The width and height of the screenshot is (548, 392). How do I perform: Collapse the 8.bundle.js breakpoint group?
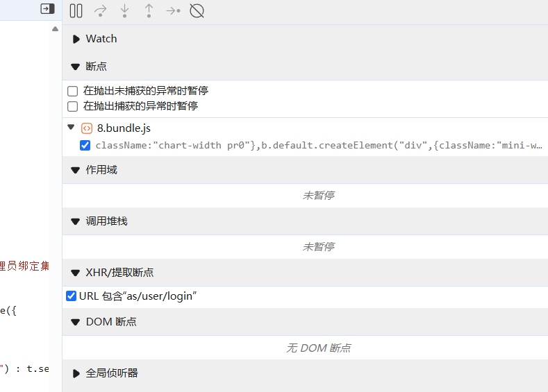(71, 127)
